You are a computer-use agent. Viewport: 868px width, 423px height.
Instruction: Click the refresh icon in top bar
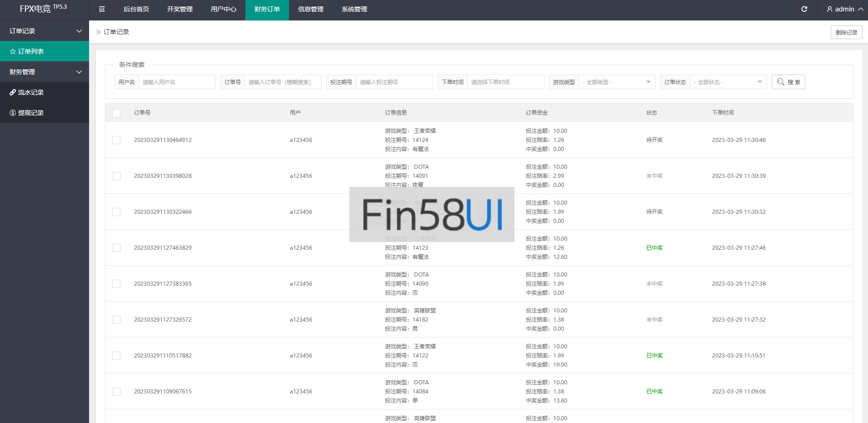point(804,9)
